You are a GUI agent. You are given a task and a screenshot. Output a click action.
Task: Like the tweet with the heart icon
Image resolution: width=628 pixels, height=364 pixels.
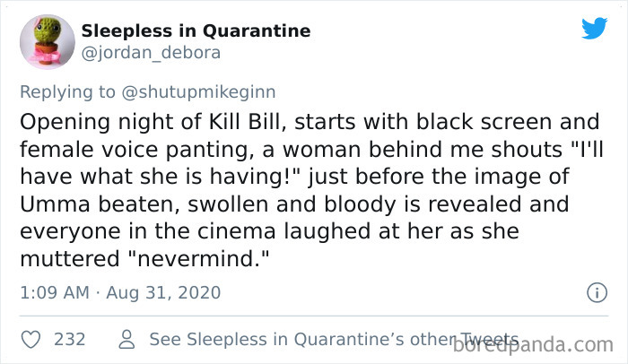click(x=31, y=339)
